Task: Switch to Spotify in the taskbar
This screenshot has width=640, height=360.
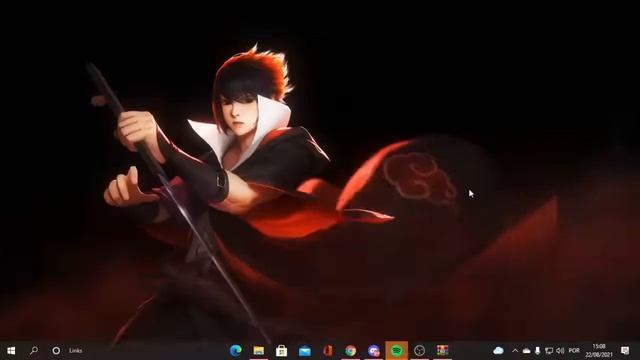Action: (x=397, y=350)
